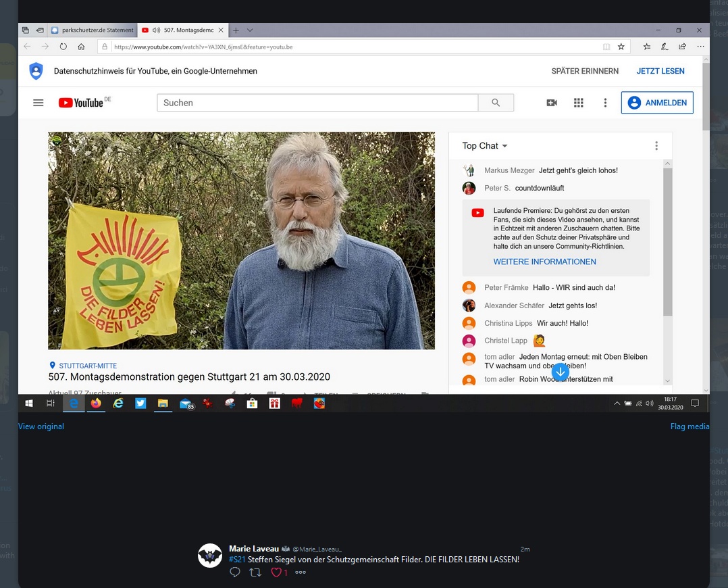Click into the Suchen search field
728x588 pixels.
[x=317, y=103]
